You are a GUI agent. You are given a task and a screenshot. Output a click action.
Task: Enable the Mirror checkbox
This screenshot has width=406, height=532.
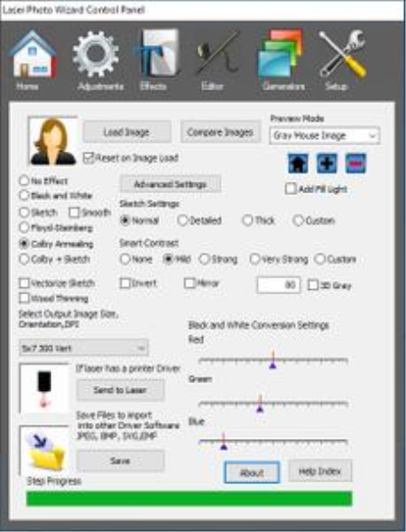[189, 283]
